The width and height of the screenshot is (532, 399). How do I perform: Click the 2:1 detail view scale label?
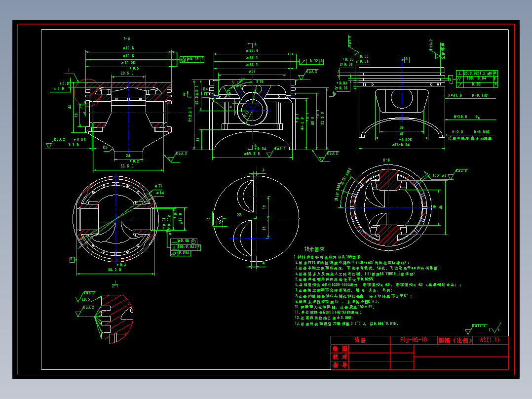pos(114,286)
